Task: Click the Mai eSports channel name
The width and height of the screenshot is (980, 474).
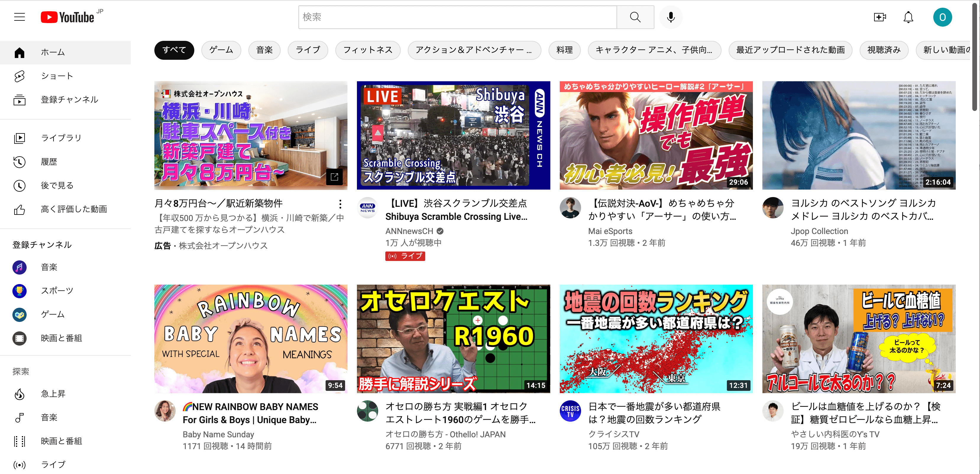Action: coord(610,231)
